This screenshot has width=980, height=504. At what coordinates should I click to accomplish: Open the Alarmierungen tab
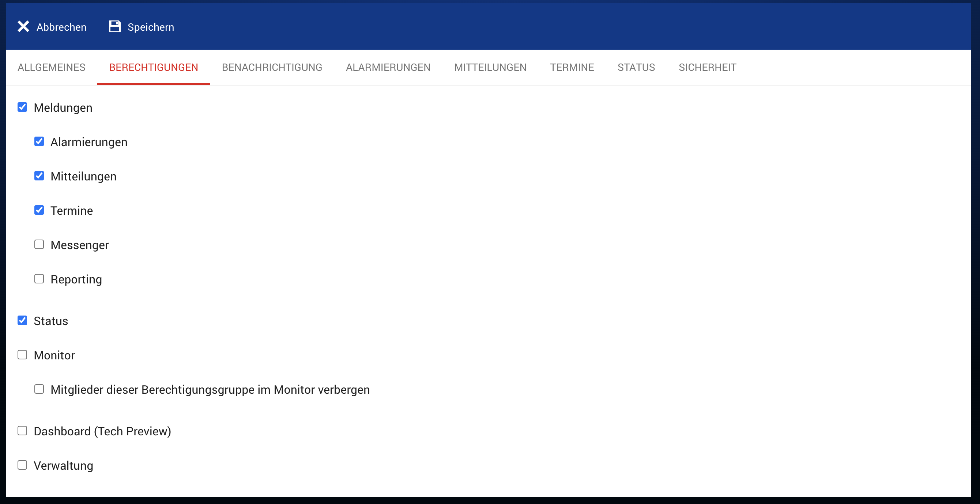click(388, 67)
